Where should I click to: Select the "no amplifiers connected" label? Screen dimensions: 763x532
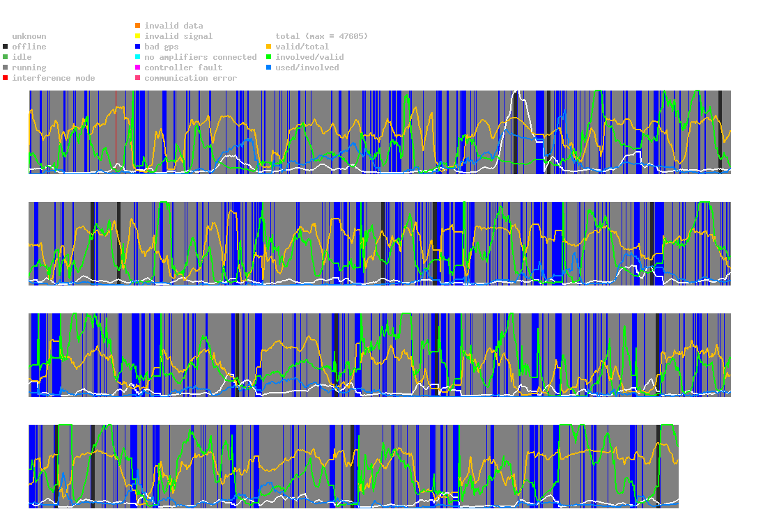tap(201, 57)
